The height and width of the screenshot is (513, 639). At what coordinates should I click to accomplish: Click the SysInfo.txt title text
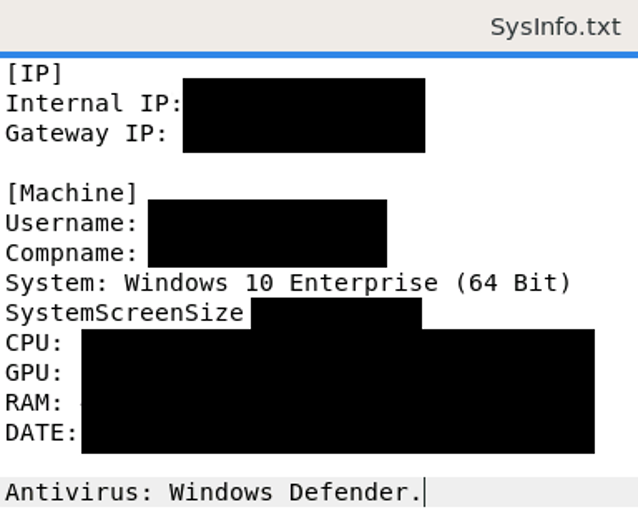click(x=555, y=27)
